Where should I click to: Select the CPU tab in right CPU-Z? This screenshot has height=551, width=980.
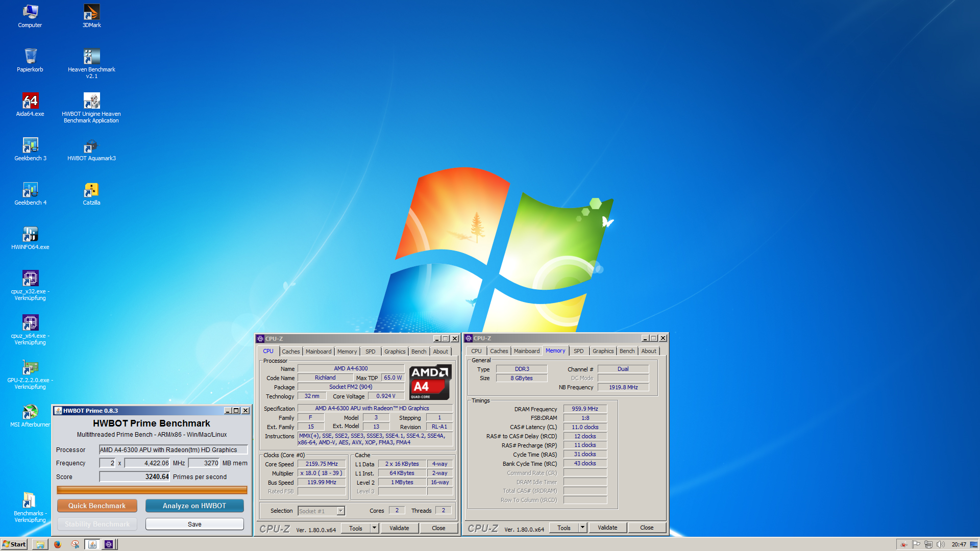coord(476,351)
